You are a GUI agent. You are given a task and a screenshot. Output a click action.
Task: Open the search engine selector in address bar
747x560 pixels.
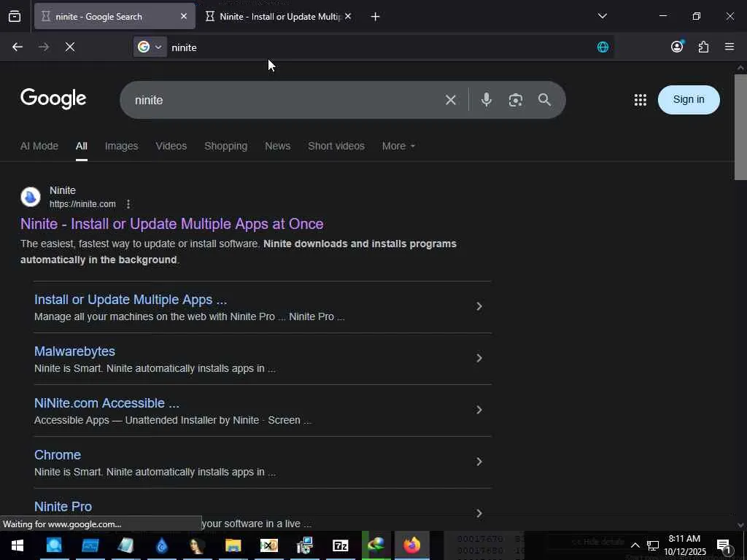(x=150, y=47)
